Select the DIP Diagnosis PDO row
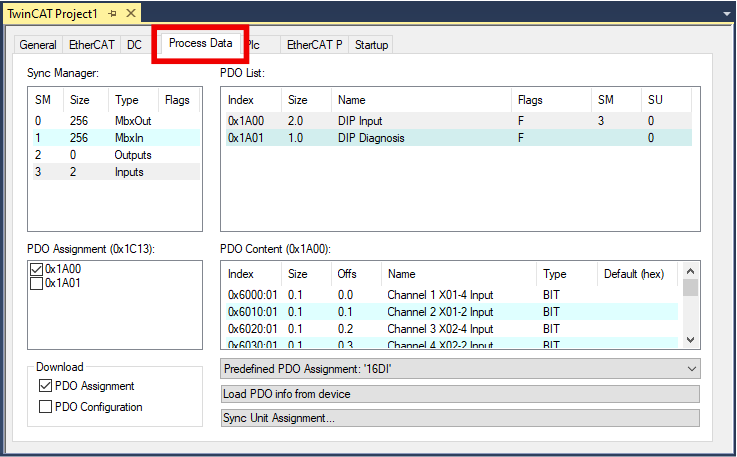This screenshot has width=737, height=457. tap(459, 138)
